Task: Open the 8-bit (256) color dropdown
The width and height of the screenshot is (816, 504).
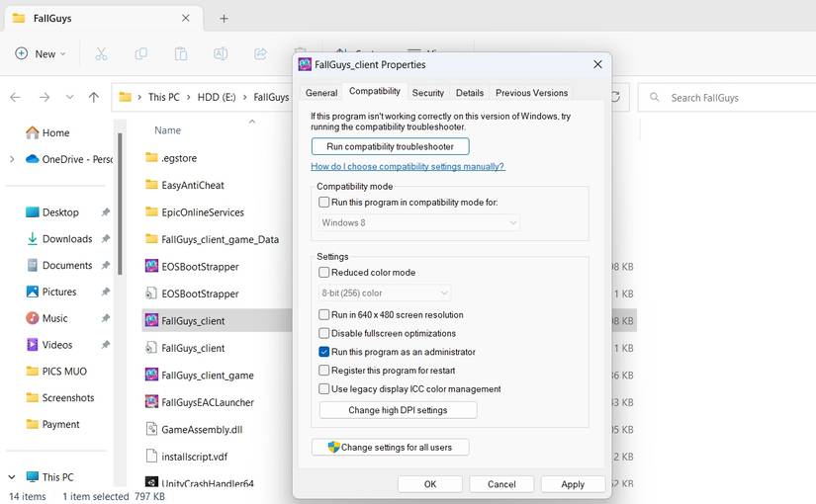Action: (x=384, y=293)
